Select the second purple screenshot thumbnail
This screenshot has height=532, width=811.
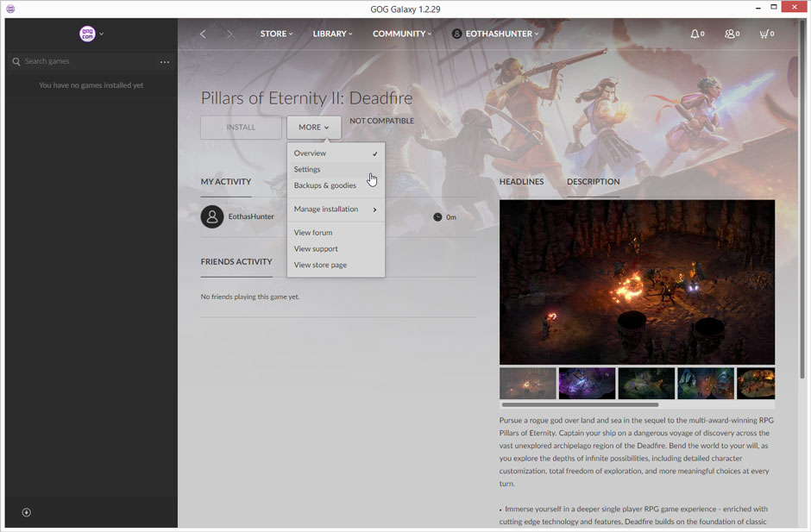(587, 383)
